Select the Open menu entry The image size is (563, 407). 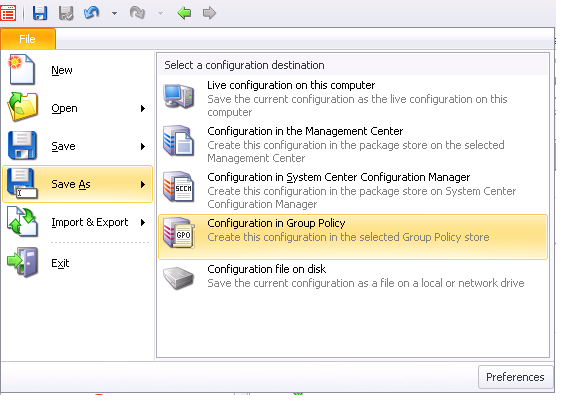[x=64, y=108]
